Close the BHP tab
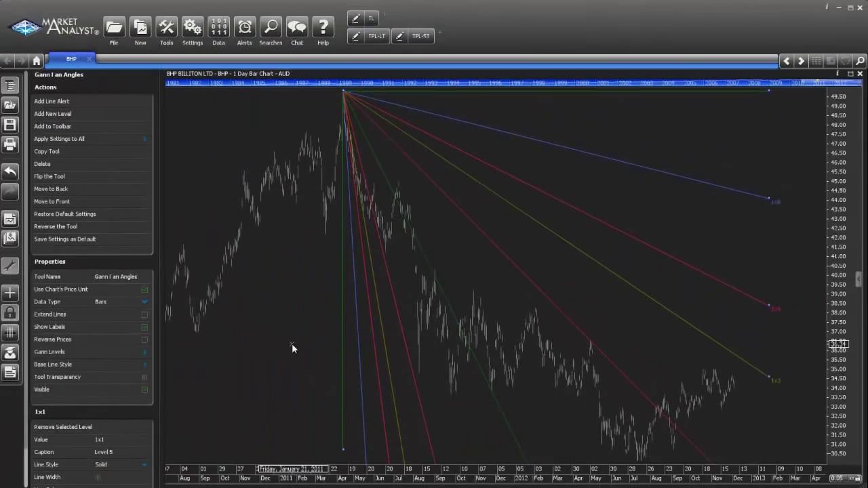 point(89,60)
